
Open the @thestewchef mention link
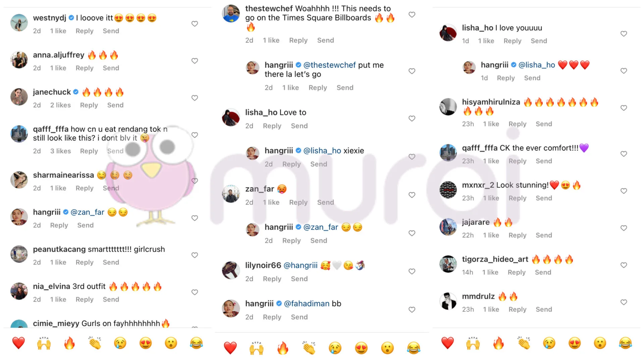(330, 65)
